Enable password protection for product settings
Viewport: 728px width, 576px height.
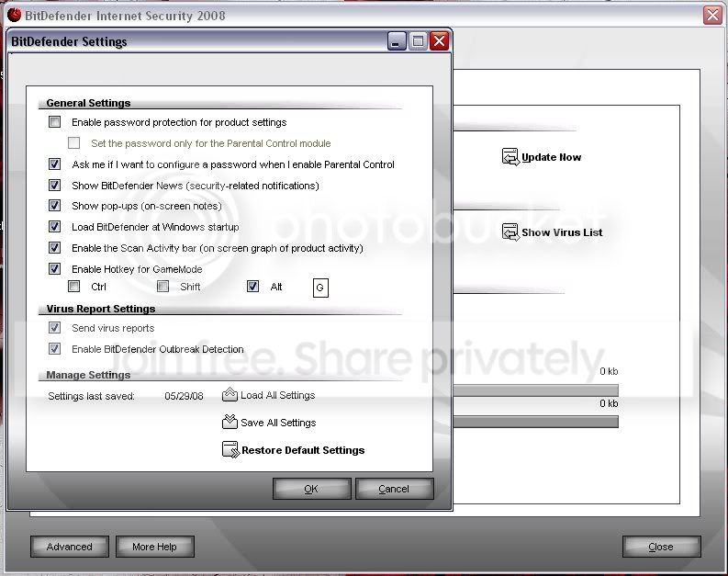tap(55, 122)
